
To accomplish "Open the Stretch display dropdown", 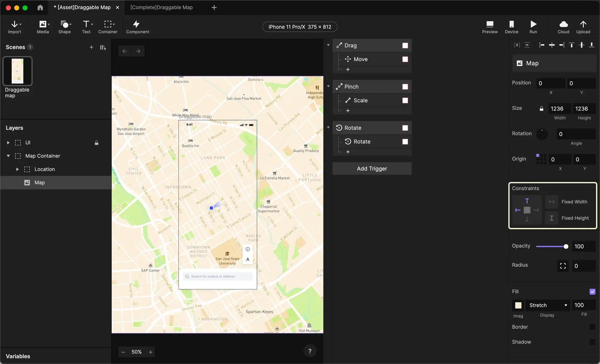I will click(547, 305).
